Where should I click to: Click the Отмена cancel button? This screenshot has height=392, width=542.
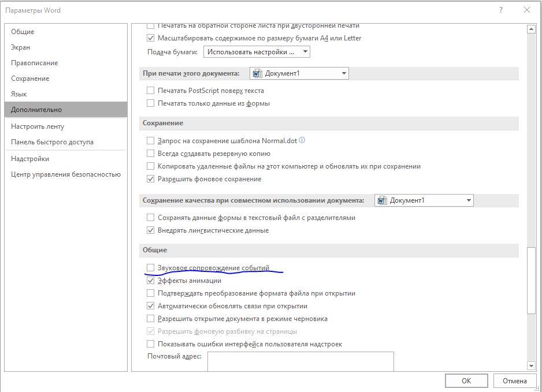515,380
